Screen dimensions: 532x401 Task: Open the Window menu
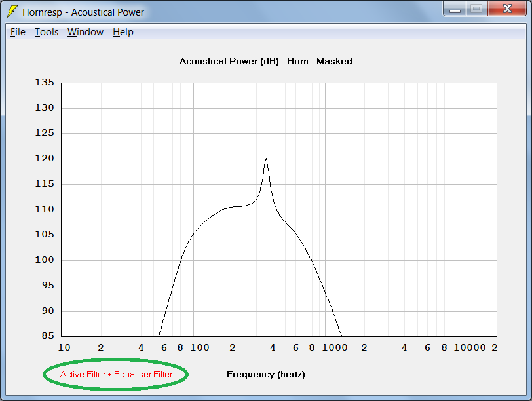pyautogui.click(x=85, y=32)
